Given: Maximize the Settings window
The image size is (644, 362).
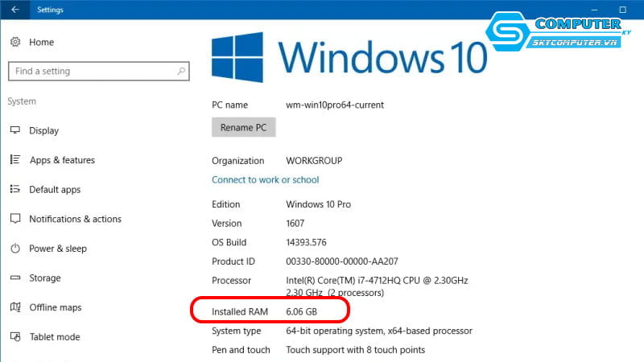Looking at the screenshot, I should click(622, 10).
